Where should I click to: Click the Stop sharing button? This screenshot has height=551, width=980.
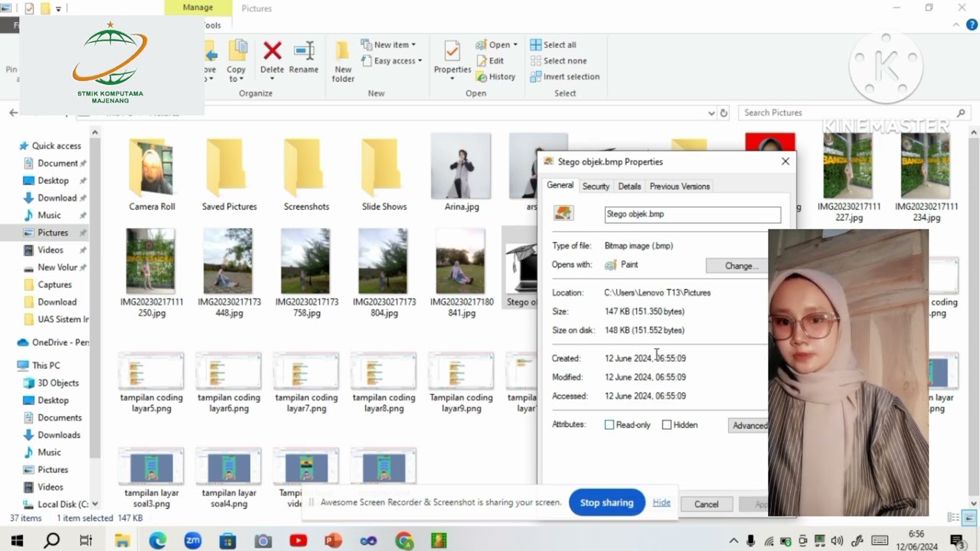point(606,503)
